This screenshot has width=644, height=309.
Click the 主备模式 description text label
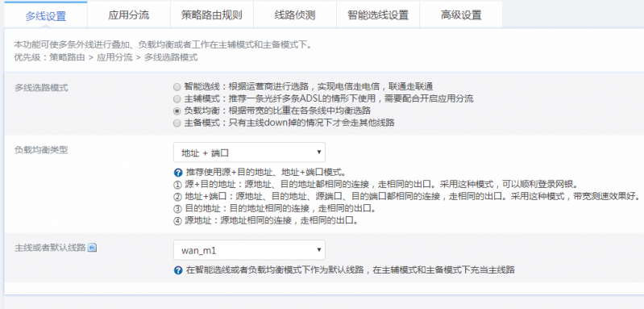pyautogui.click(x=289, y=123)
